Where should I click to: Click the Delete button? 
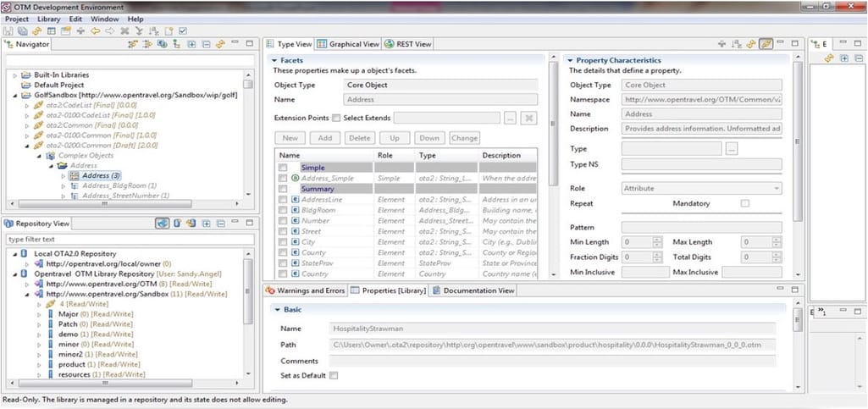(x=360, y=138)
